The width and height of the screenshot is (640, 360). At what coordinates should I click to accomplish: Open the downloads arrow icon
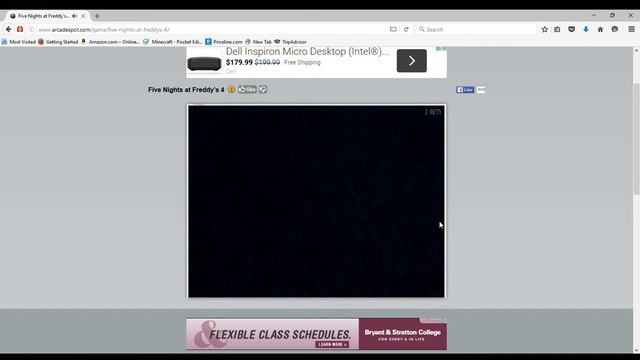[x=586, y=29]
